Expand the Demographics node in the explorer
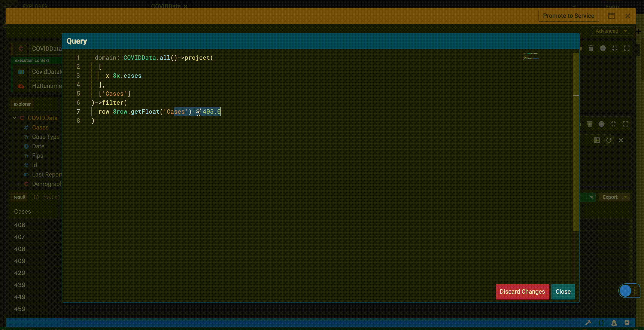644x330 pixels. [19, 184]
